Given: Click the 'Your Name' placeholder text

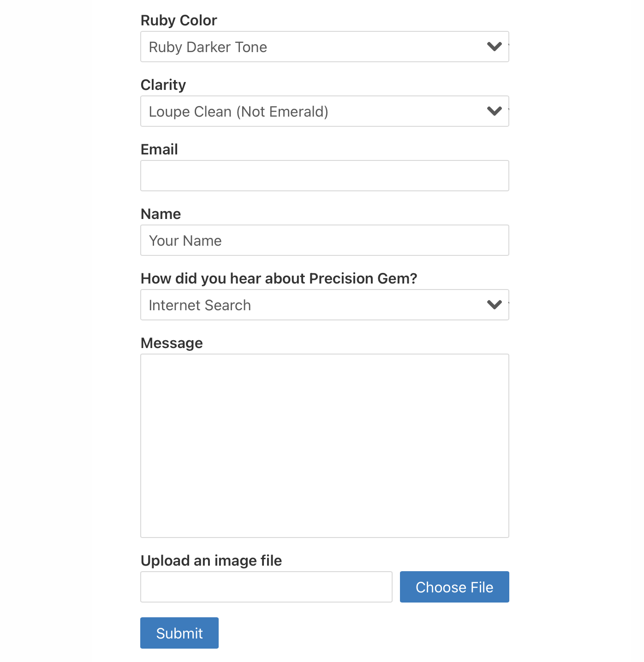Looking at the screenshot, I should coord(185,241).
